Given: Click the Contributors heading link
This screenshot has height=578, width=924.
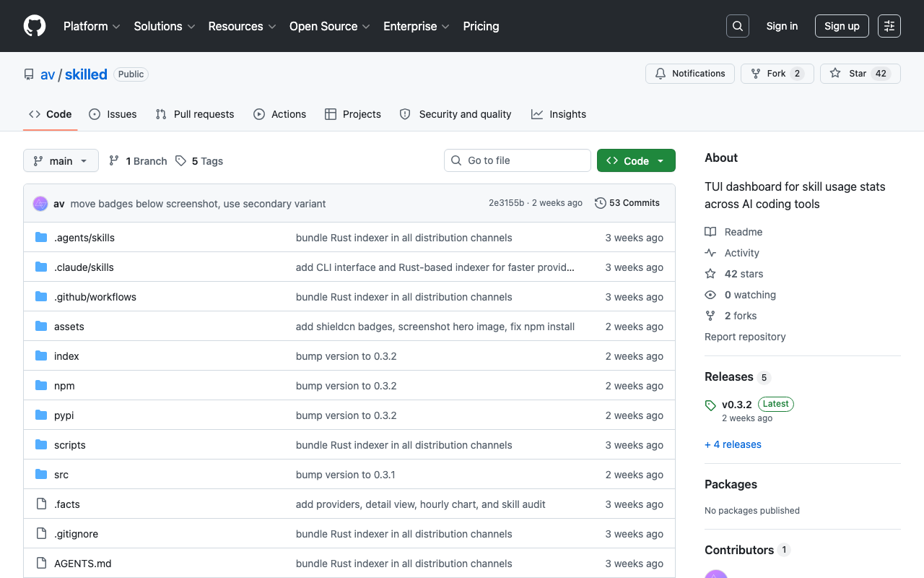Looking at the screenshot, I should pos(739,550).
